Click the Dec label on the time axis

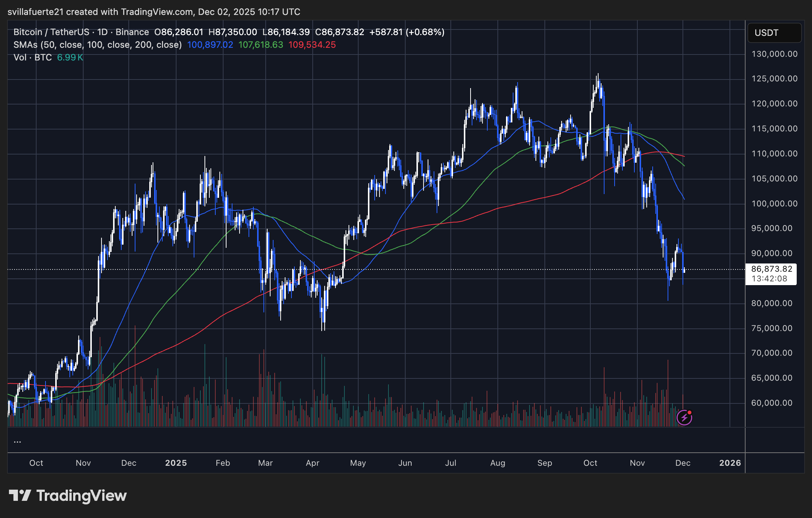coord(684,463)
